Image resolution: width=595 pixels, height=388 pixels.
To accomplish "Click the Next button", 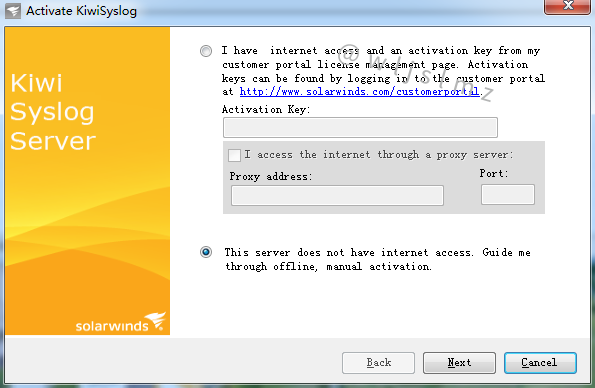I will [x=459, y=363].
